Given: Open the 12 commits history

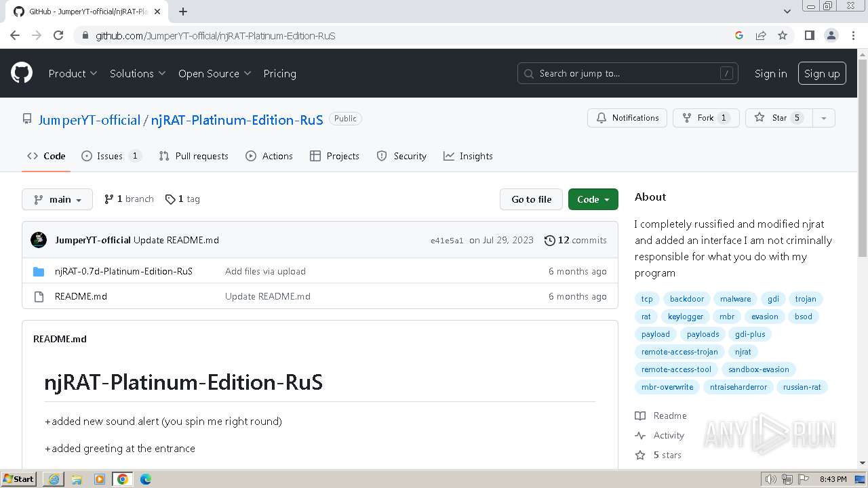Looking at the screenshot, I should coord(575,240).
